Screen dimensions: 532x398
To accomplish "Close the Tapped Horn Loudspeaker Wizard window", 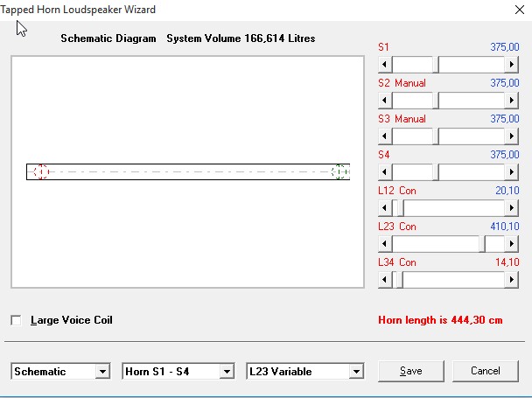I will (x=520, y=10).
